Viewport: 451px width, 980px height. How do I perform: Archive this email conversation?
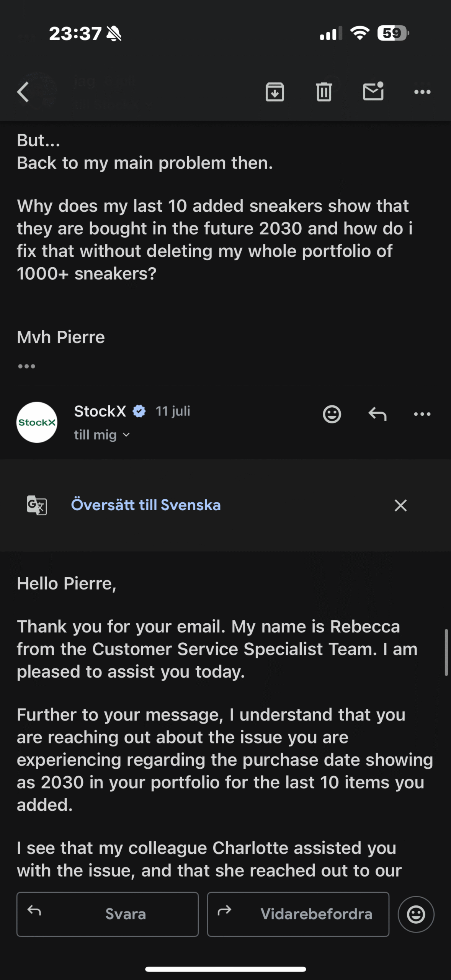pyautogui.click(x=275, y=92)
